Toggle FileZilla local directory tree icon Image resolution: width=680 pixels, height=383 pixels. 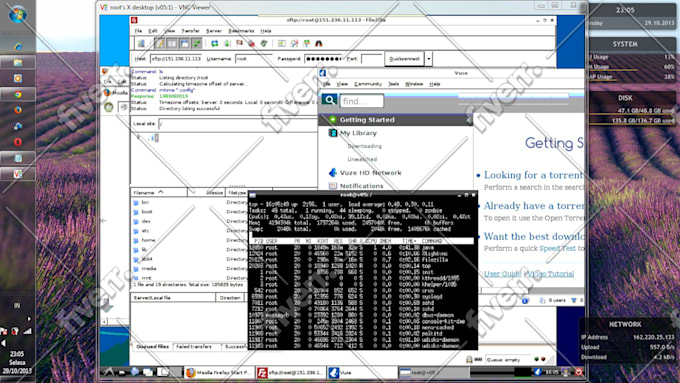point(172,43)
